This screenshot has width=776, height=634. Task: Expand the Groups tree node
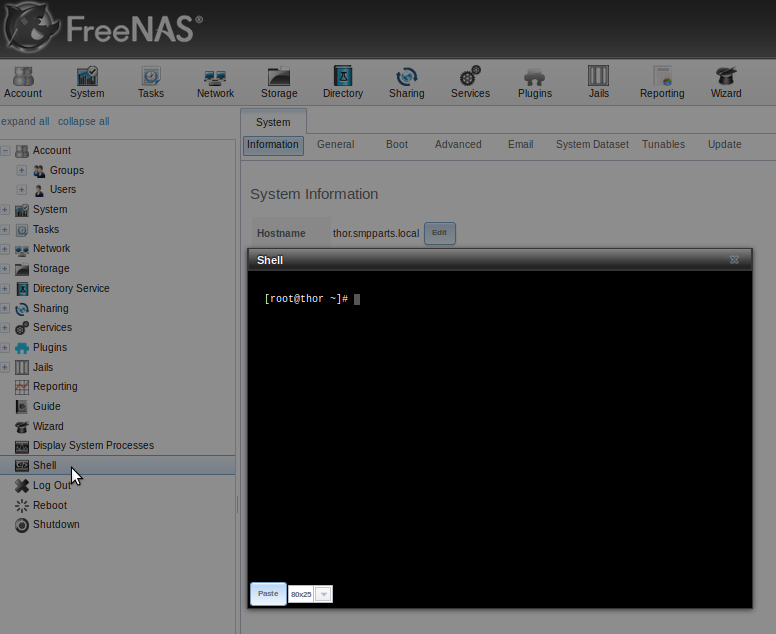click(x=21, y=170)
